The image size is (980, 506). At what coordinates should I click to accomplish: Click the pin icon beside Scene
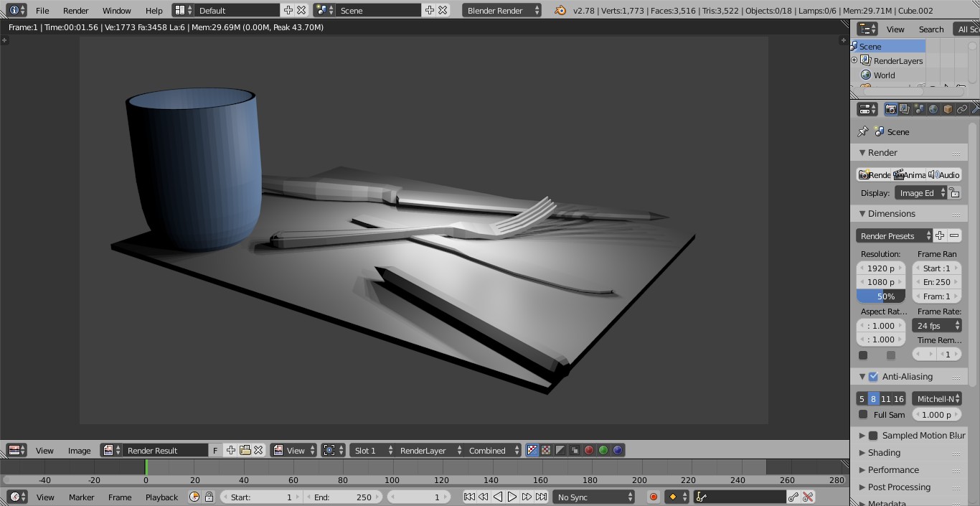coord(863,132)
